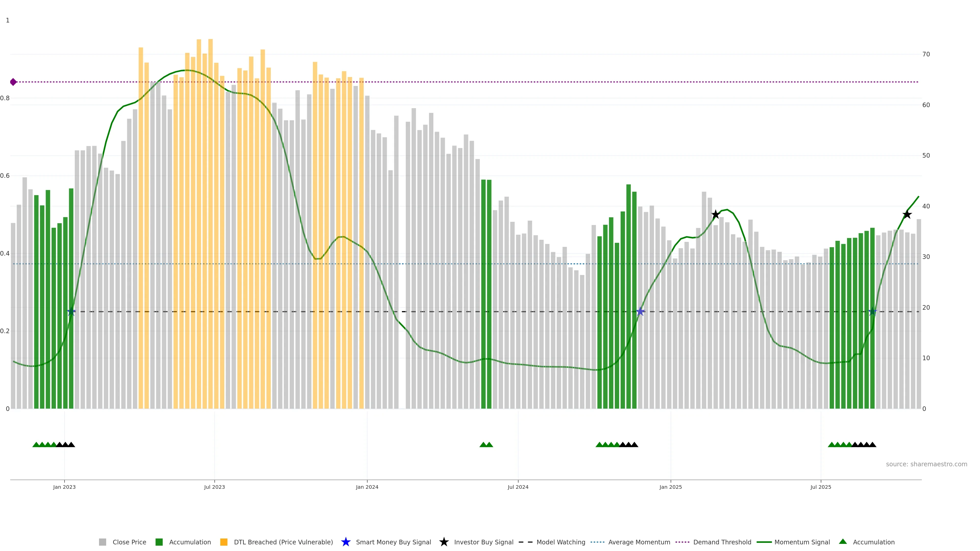980x551 pixels.
Task: Click the purple diamond Demand Threshold marker
Action: point(13,82)
